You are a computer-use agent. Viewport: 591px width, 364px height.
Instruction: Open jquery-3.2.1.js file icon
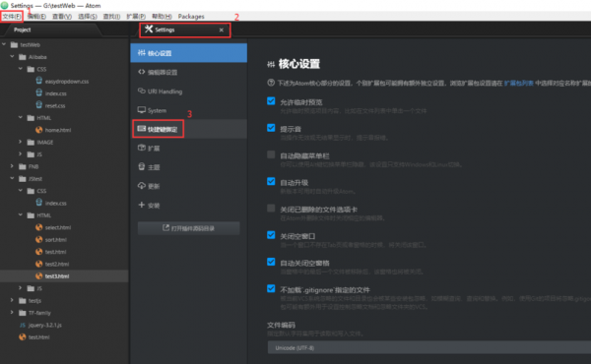click(23, 325)
